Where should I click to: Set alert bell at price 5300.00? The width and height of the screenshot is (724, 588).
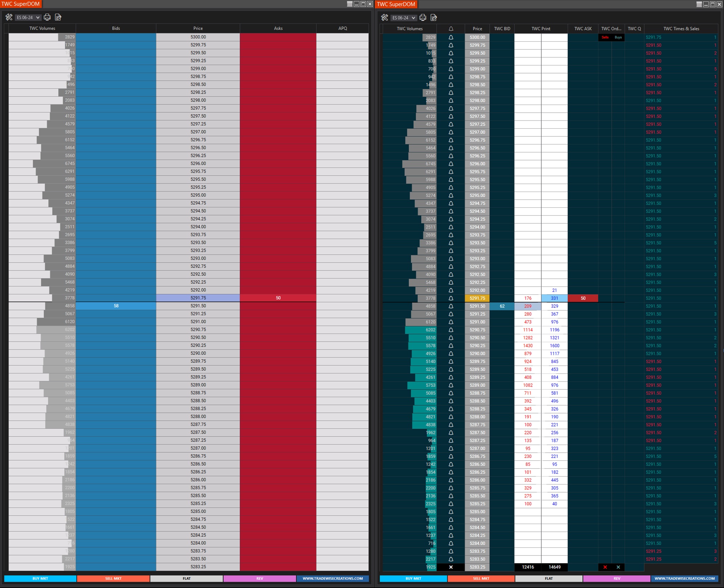coord(451,37)
